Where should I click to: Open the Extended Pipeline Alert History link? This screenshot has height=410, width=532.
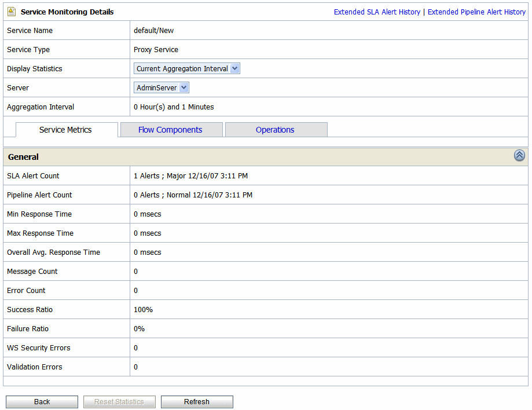pos(476,12)
